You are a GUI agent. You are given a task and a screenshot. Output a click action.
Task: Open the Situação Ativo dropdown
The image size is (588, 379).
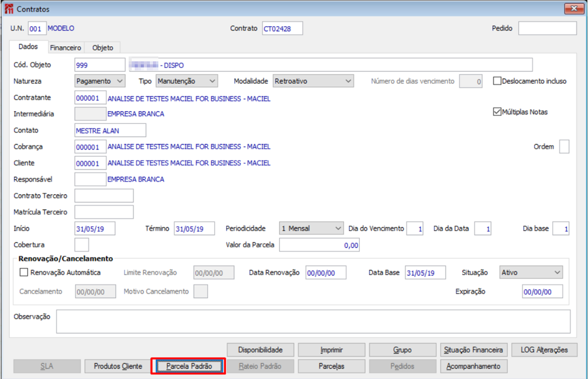pyautogui.click(x=531, y=273)
